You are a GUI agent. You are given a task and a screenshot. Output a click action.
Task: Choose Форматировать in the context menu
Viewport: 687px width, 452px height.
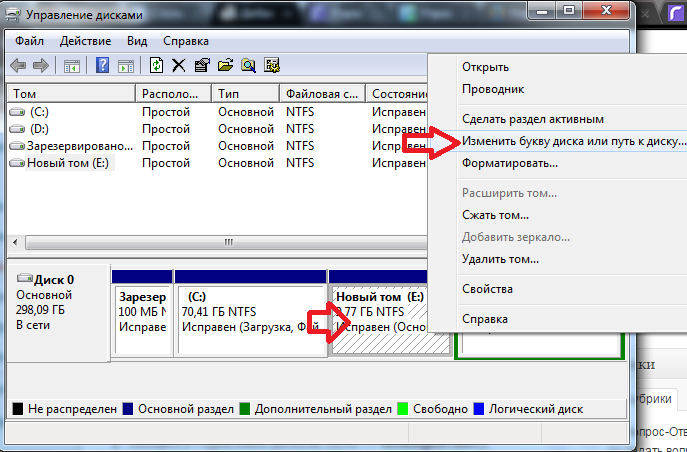point(509,163)
